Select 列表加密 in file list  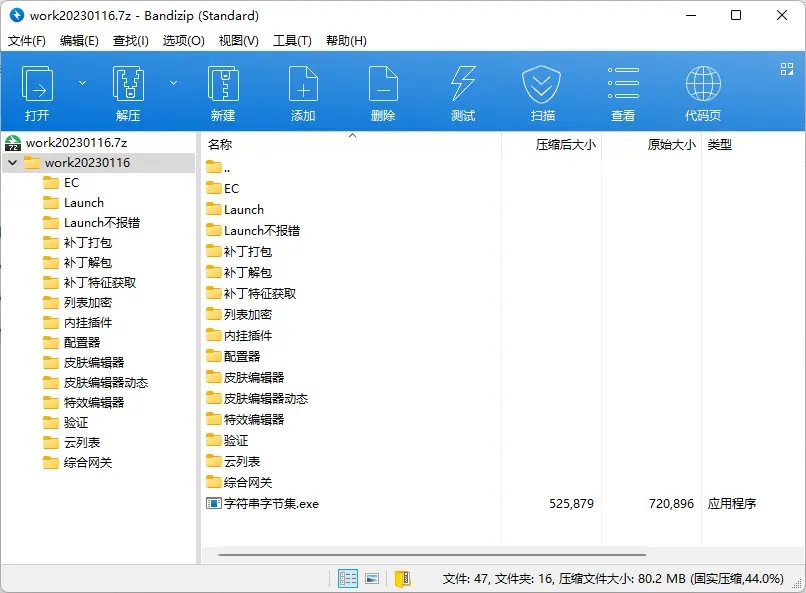239,314
